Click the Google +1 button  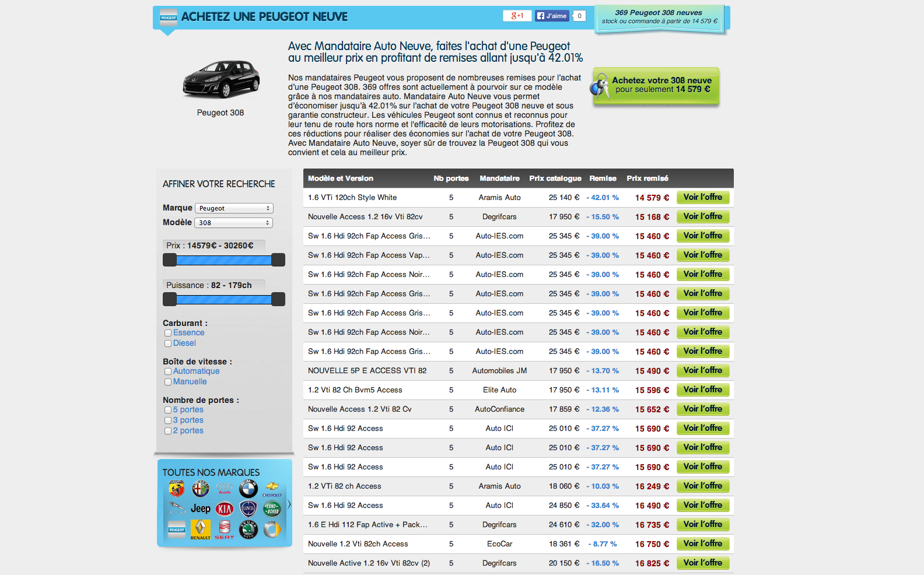517,16
